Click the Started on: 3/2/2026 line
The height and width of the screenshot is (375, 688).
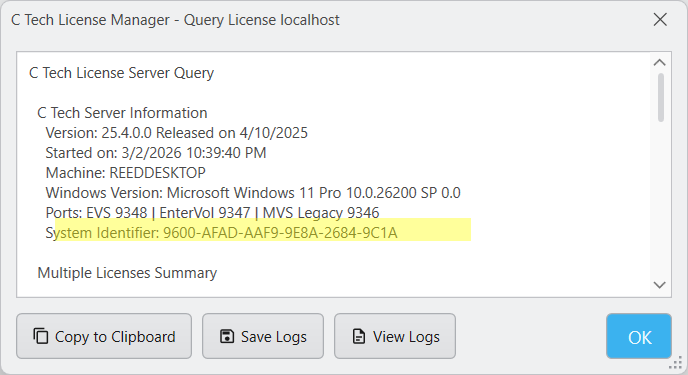coord(156,153)
